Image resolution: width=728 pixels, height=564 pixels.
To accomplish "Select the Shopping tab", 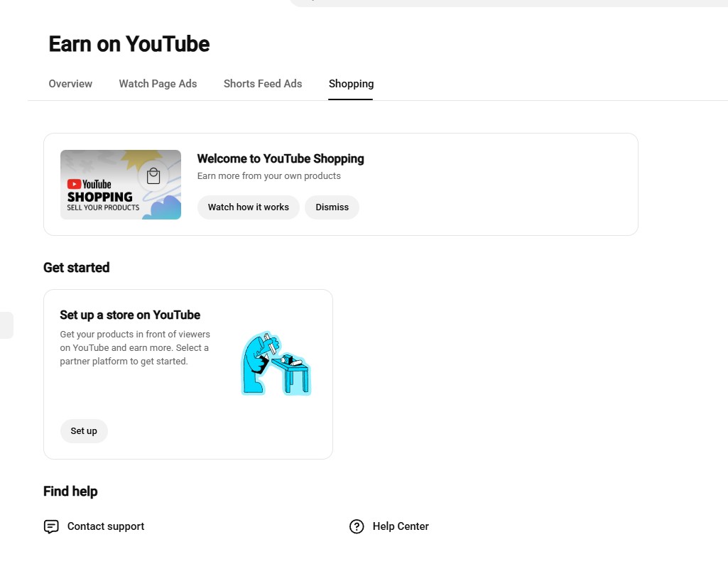I will tap(351, 84).
